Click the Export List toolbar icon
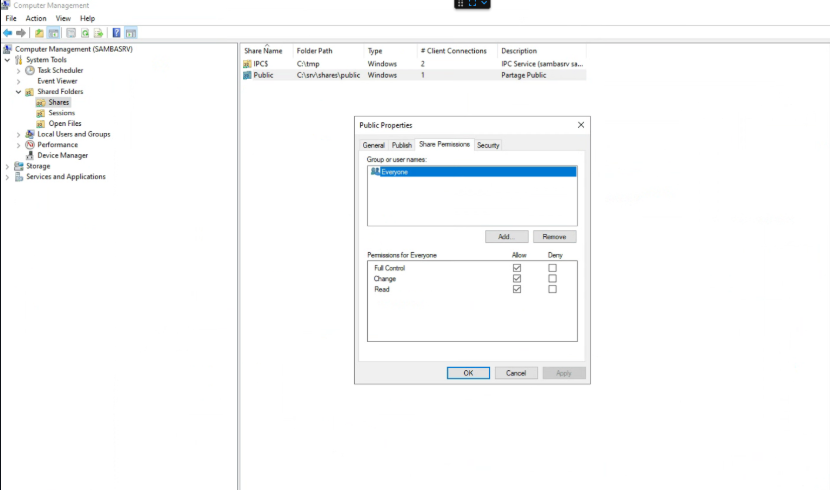 pos(99,33)
